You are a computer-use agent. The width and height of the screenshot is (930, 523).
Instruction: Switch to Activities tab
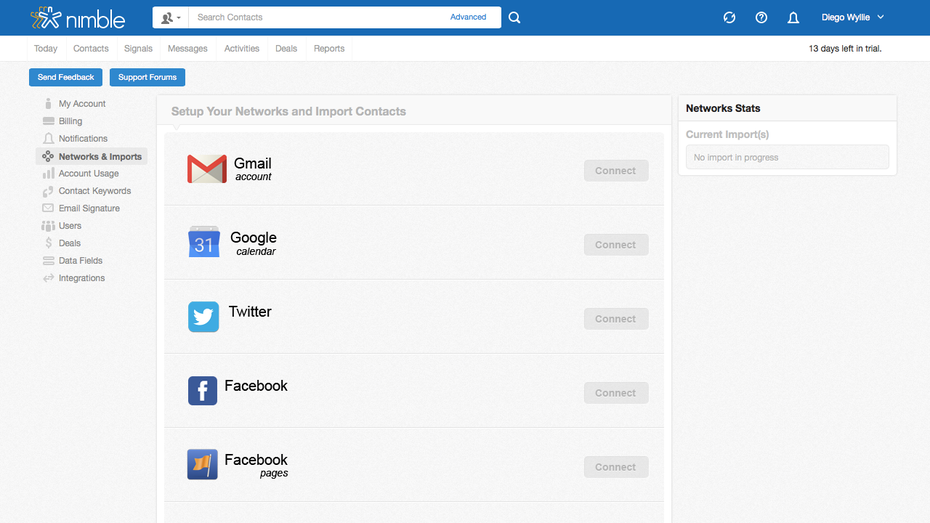click(x=241, y=49)
